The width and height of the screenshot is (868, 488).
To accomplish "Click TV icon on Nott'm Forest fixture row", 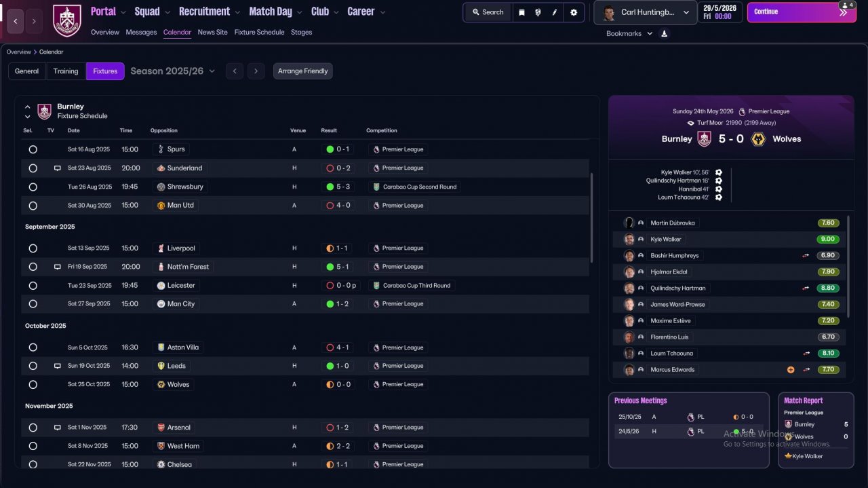I will click(x=58, y=267).
